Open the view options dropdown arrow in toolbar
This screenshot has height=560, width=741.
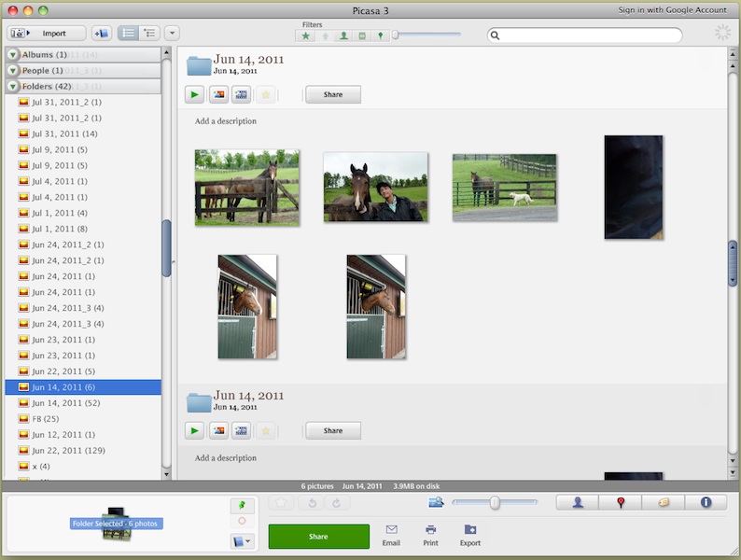click(172, 33)
